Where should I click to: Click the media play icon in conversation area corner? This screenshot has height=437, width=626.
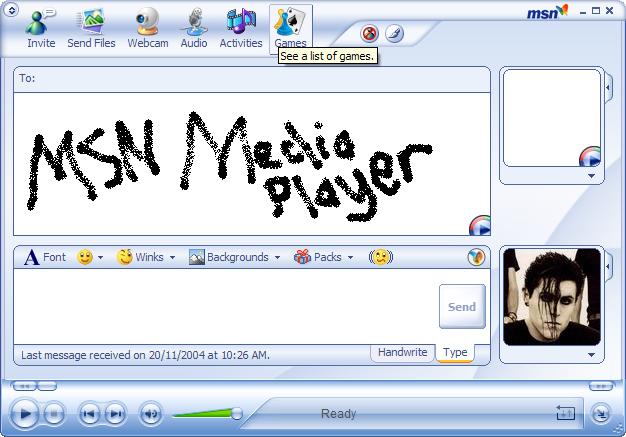coord(480,226)
